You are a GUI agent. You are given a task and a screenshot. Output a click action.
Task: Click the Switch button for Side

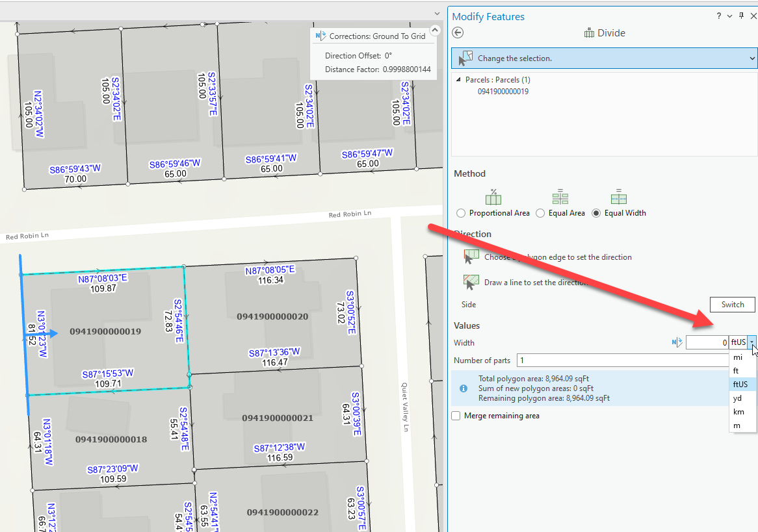(x=732, y=304)
